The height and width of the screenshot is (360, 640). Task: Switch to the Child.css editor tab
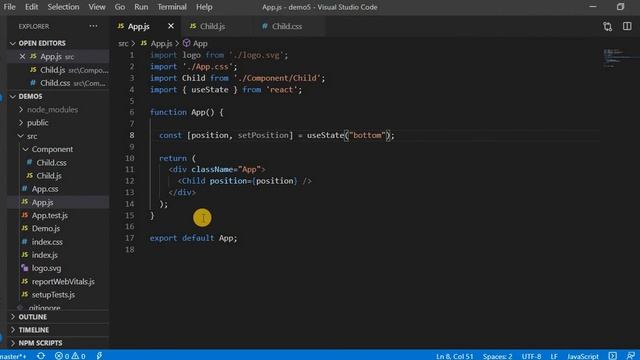pos(287,26)
